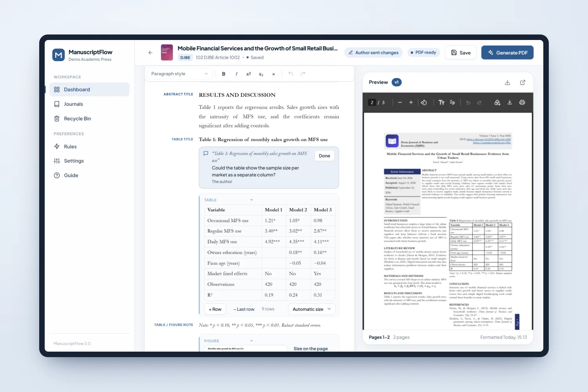This screenshot has width=588, height=392.
Task: Save the manuscript with the Save button
Action: [x=461, y=53]
